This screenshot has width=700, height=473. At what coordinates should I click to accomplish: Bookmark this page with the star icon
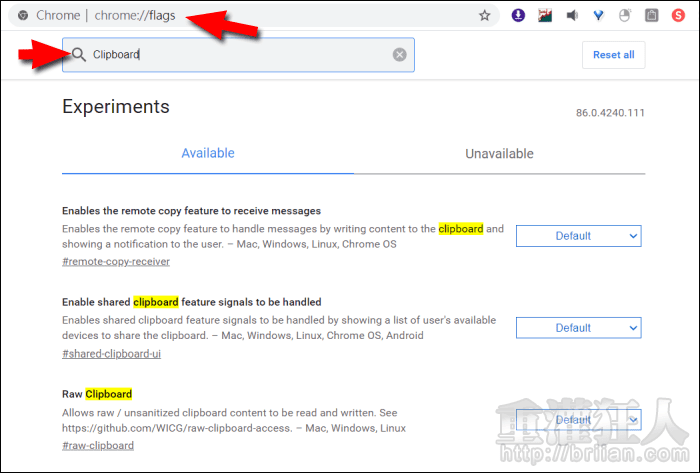(485, 16)
